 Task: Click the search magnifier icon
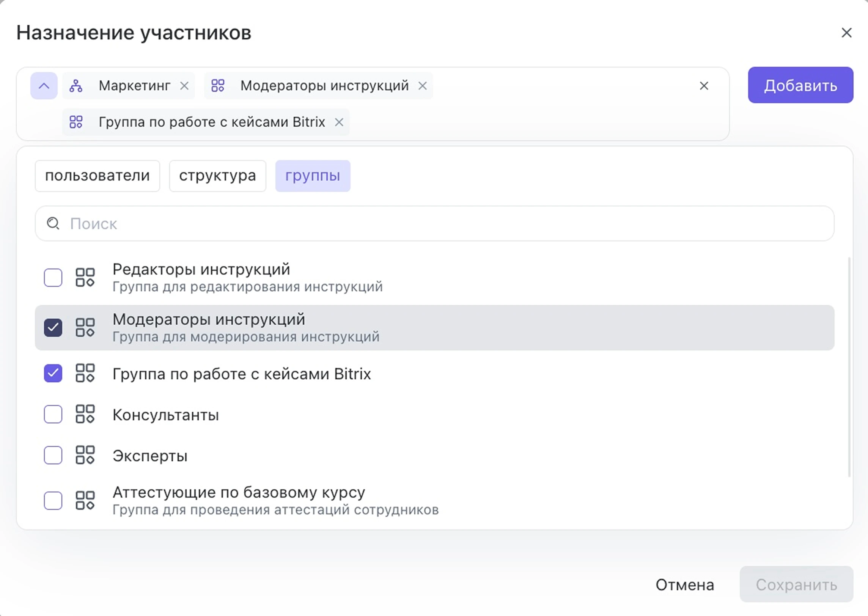coord(53,223)
